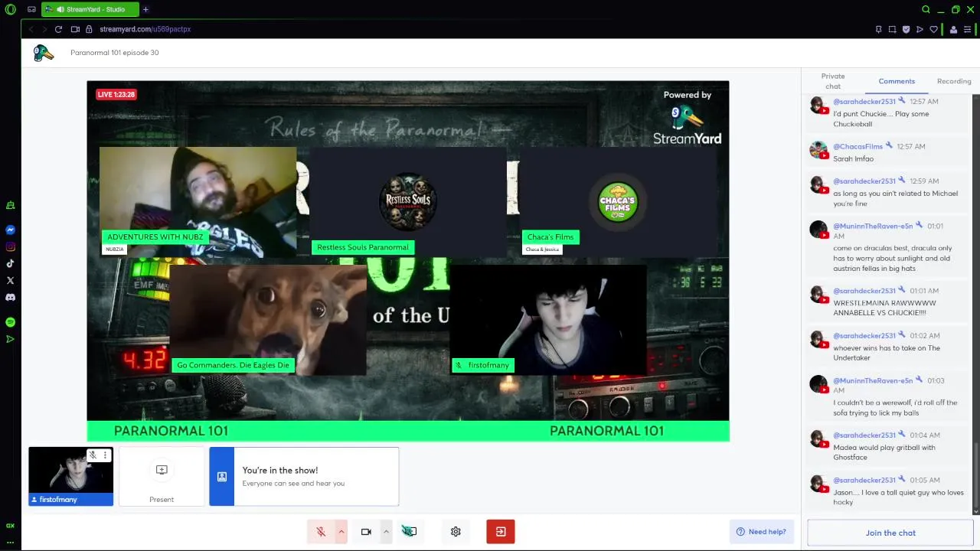The width and height of the screenshot is (980, 551).
Task: Expand microphone options arrow
Action: pyautogui.click(x=341, y=532)
